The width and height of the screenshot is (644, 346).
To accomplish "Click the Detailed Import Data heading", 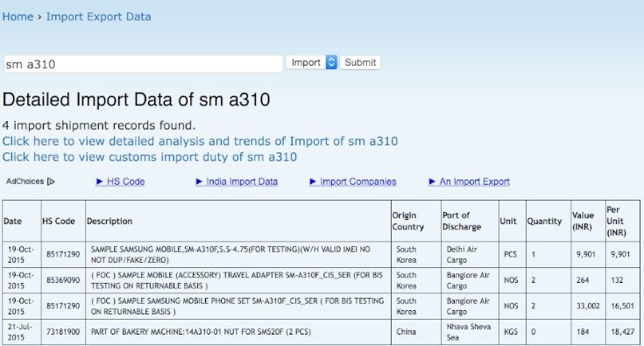I will 137,100.
